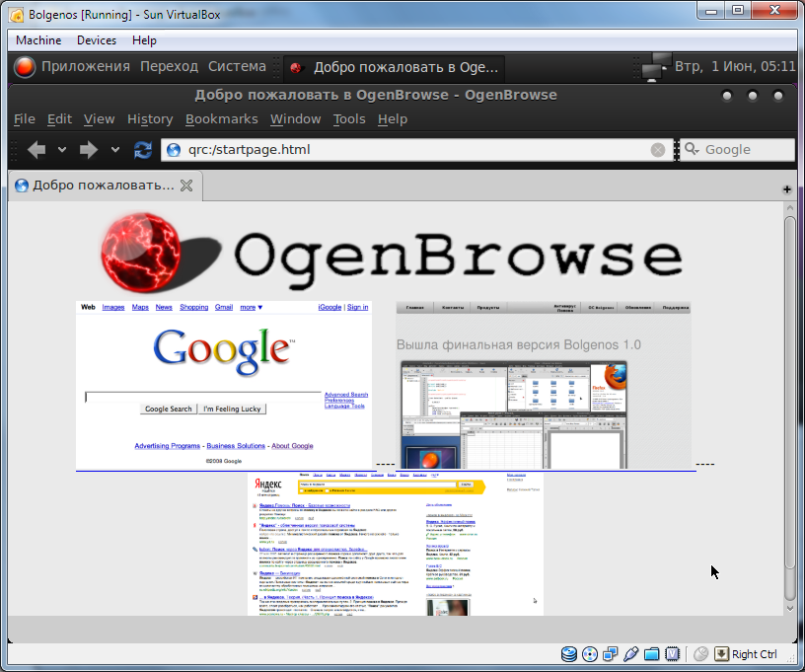Go back with the back arrow
Screen dimensions: 805x672
tap(37, 150)
